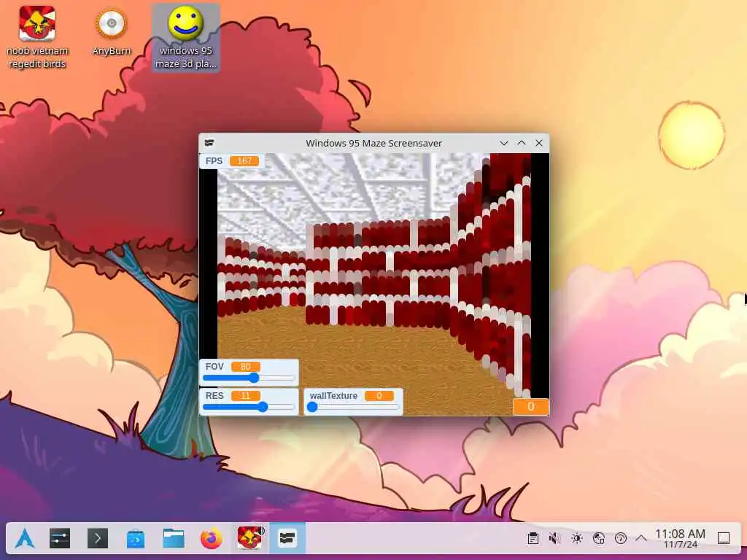Open the application launcher in the taskbar

[x=24, y=539]
